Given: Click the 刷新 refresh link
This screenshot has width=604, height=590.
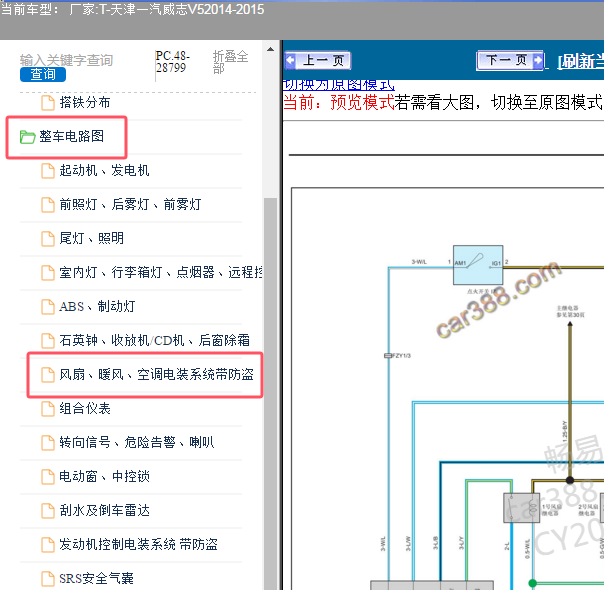Looking at the screenshot, I should coord(581,62).
